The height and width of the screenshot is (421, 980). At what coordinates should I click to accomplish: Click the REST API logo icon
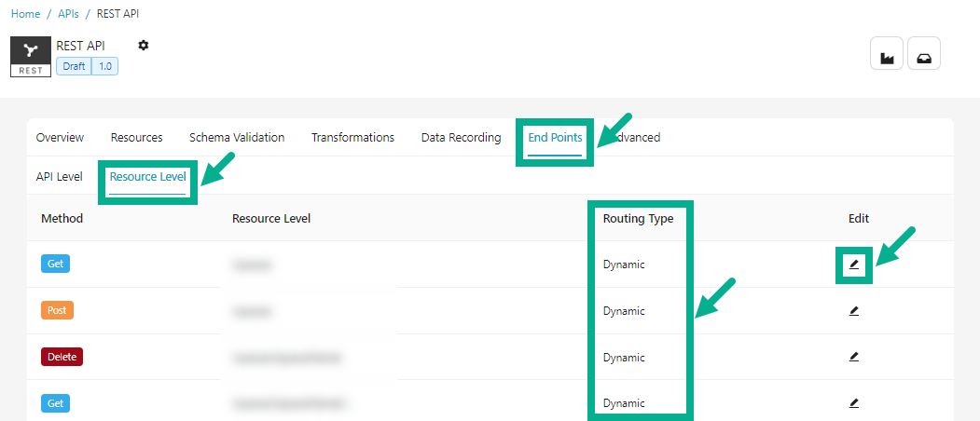point(31,57)
